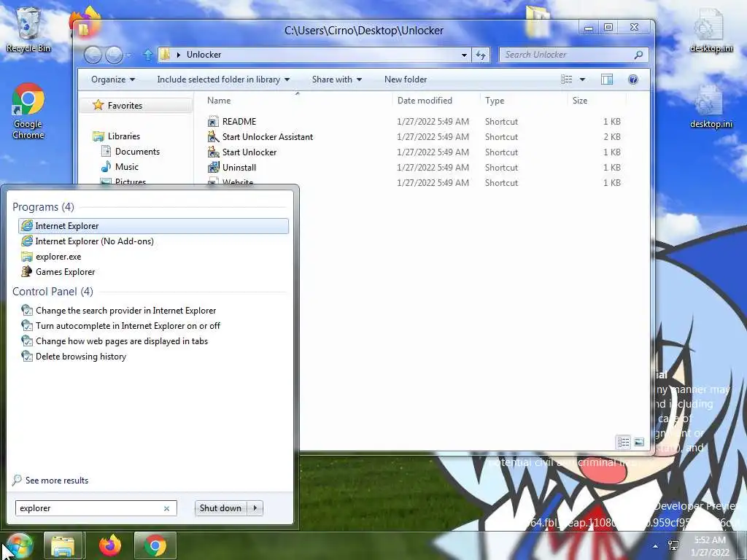Click the Documents library icon
Screen dimensions: 747x560
click(x=106, y=152)
